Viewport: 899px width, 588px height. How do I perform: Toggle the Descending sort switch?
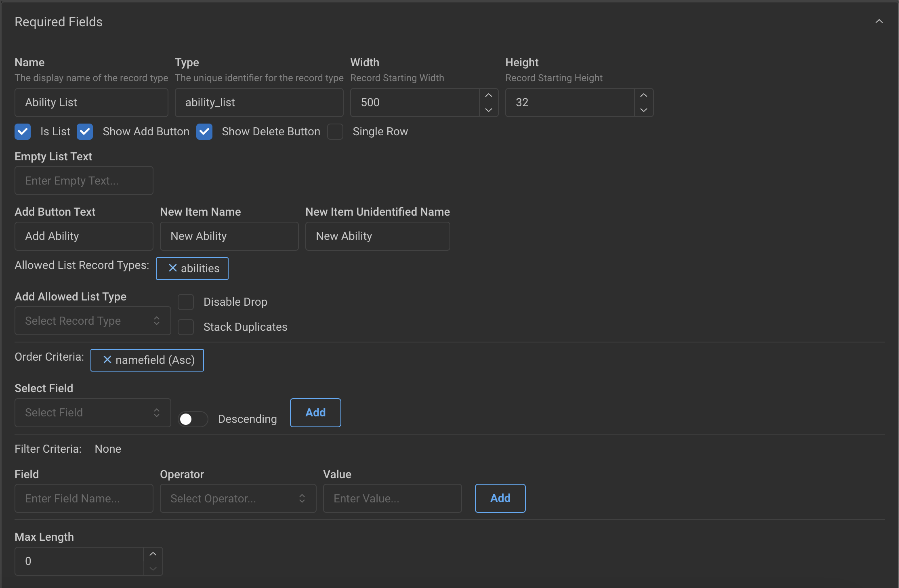pyautogui.click(x=193, y=419)
